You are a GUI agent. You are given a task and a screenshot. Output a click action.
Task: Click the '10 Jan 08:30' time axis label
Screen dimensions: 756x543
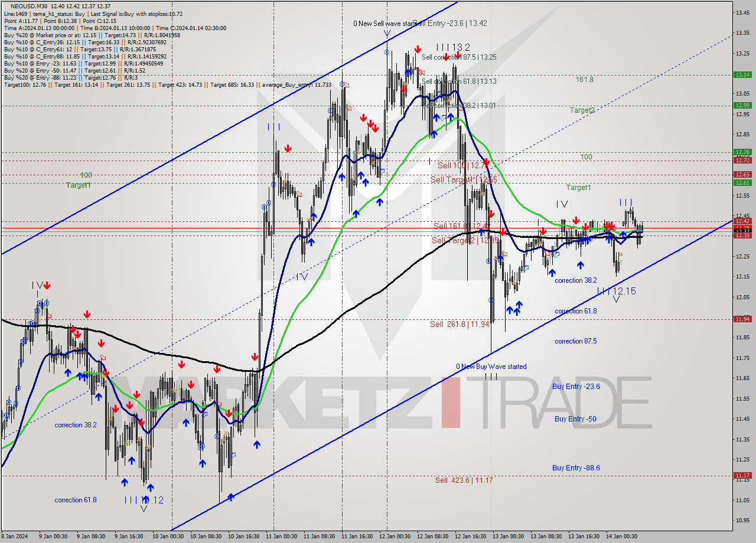(x=204, y=537)
